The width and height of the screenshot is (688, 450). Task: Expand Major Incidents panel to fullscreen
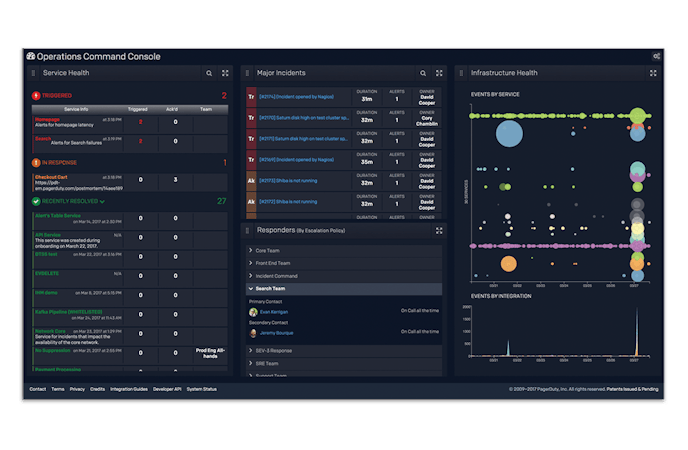coord(439,73)
